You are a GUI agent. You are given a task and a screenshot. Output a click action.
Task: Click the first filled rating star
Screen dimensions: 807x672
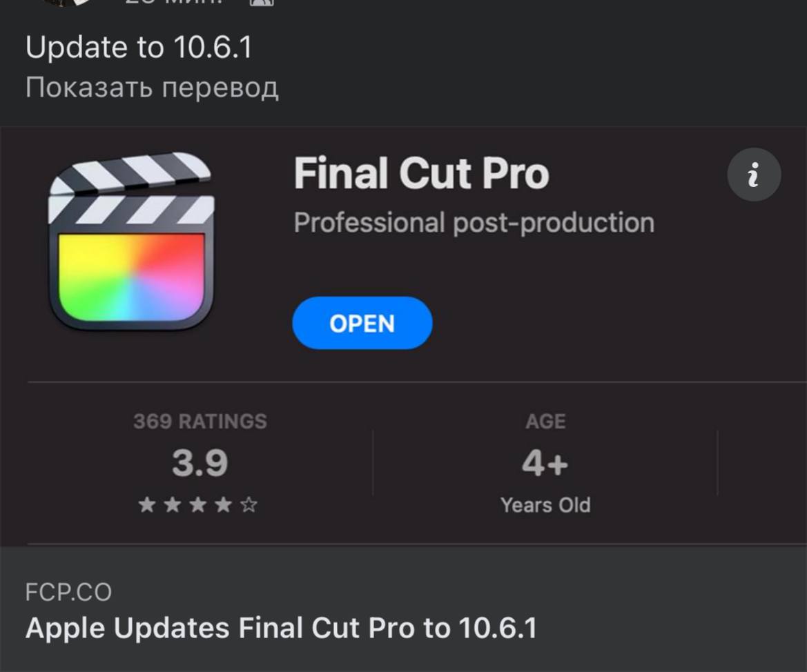(x=146, y=505)
